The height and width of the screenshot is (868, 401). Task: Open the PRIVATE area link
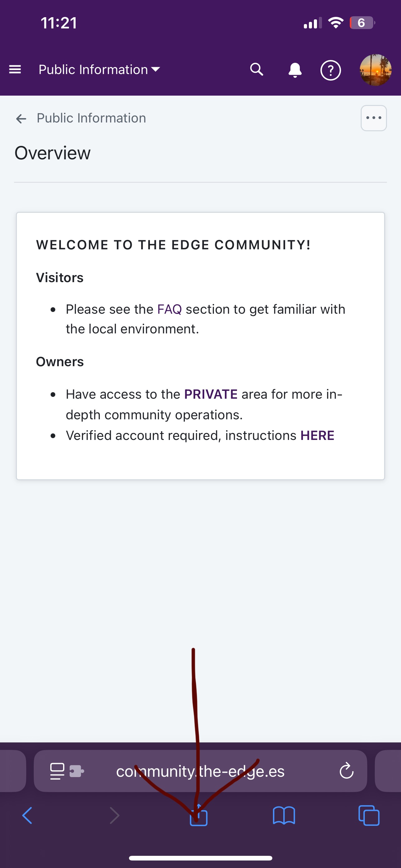click(x=211, y=394)
